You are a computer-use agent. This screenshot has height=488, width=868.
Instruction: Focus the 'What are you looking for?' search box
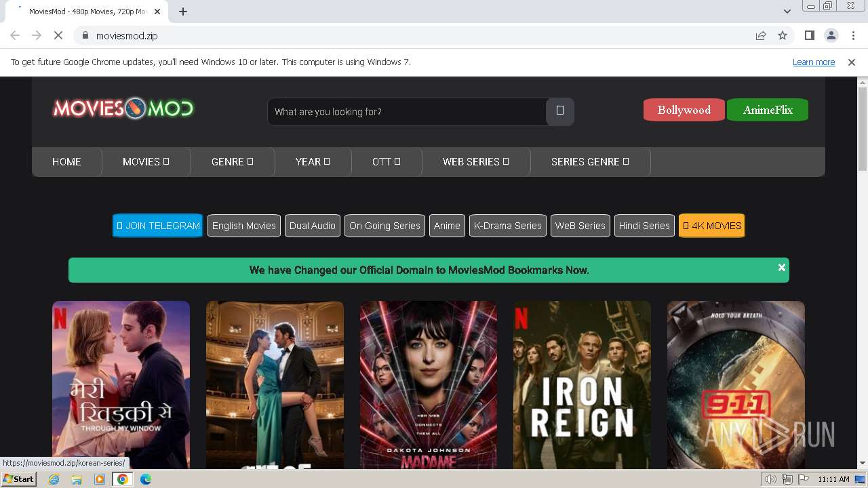[x=407, y=111]
